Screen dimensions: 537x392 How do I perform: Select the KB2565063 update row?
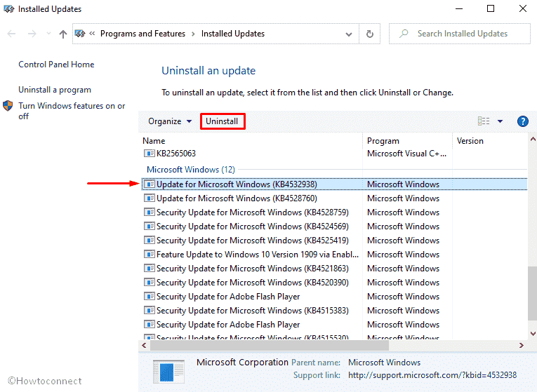pyautogui.click(x=334, y=154)
